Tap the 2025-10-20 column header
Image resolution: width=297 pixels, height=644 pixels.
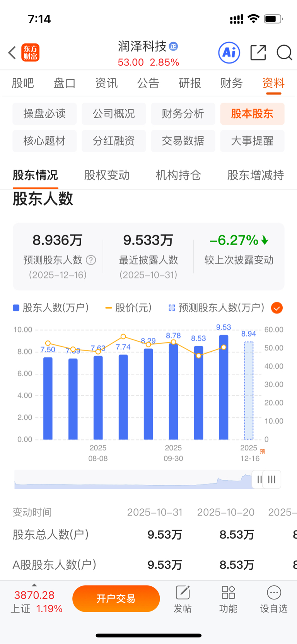[226, 512]
